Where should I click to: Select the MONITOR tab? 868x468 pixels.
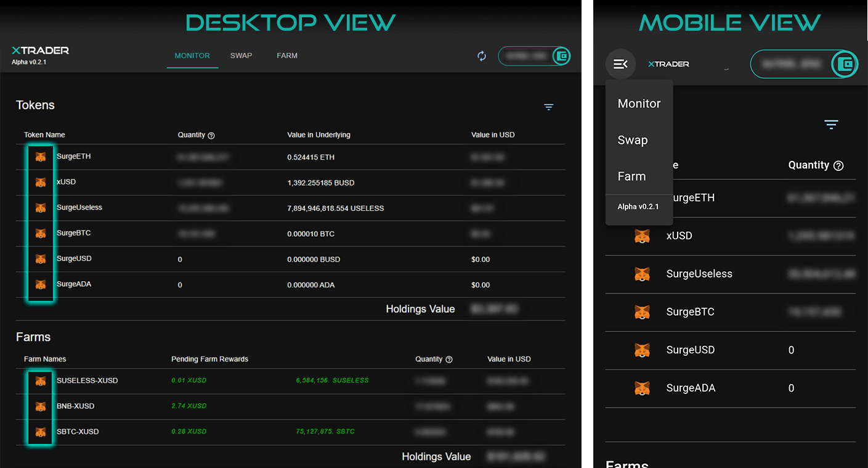tap(192, 55)
